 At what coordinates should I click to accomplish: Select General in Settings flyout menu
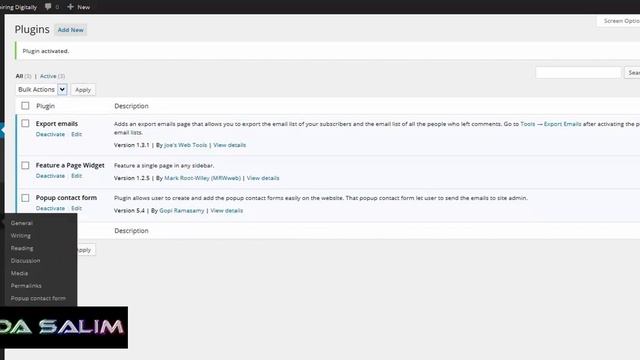22,223
